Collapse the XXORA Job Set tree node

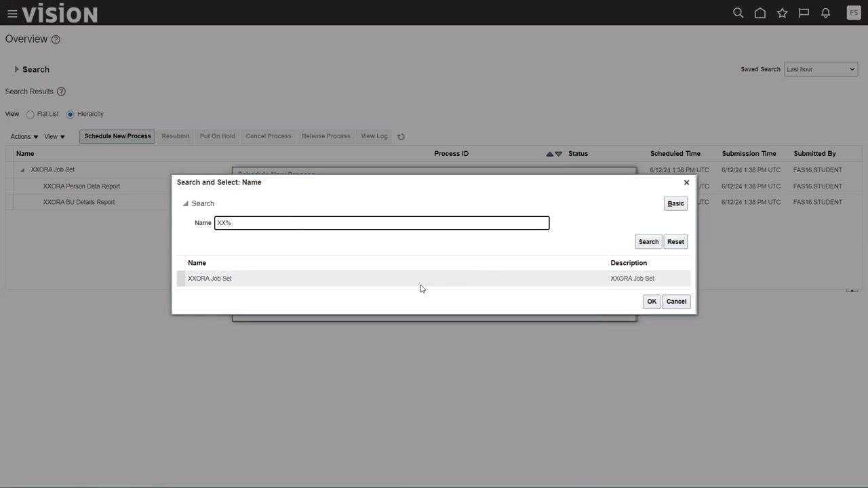[x=22, y=170]
